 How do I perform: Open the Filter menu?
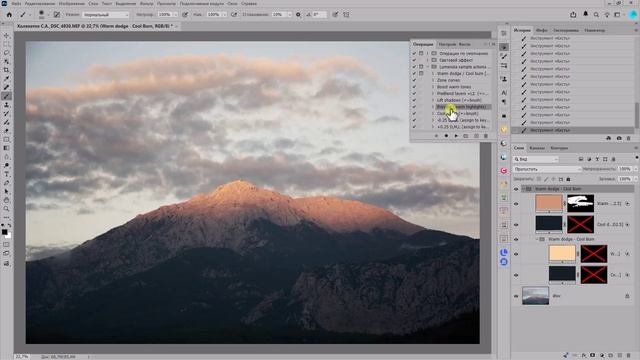click(147, 3)
